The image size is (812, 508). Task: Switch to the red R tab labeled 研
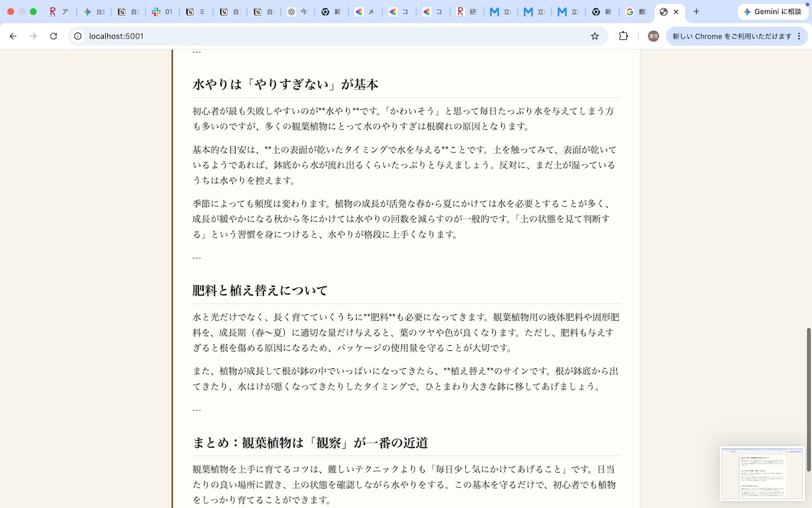coord(467,12)
